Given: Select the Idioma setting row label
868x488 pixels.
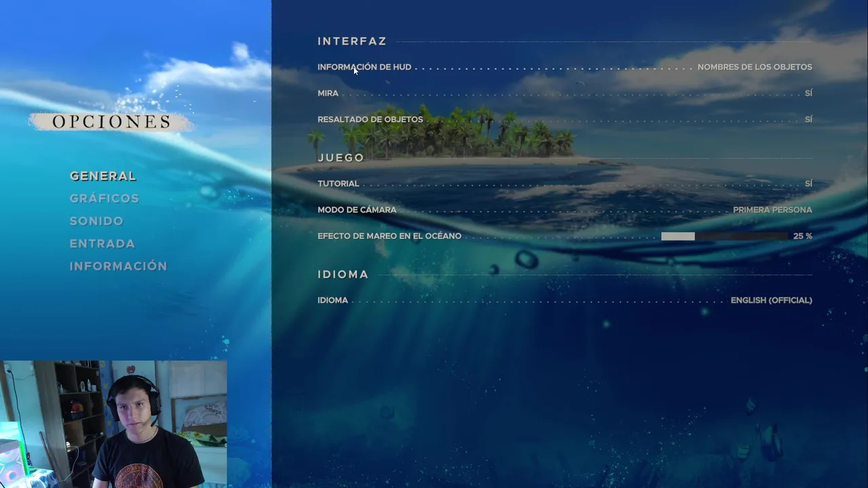Looking at the screenshot, I should click(x=332, y=300).
